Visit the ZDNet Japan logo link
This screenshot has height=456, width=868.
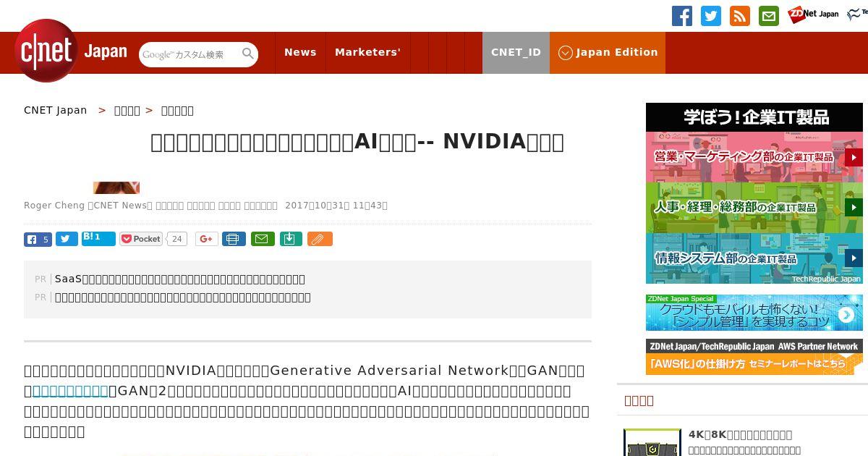tap(813, 14)
